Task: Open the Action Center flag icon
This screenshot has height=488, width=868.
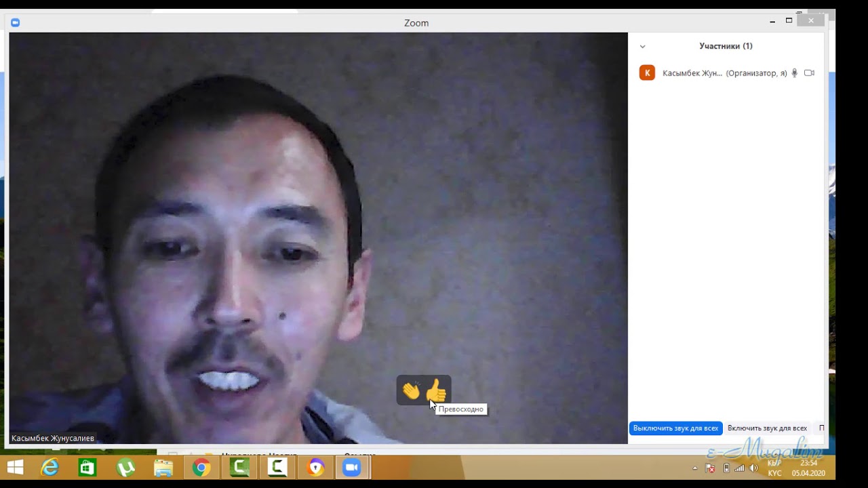Action: click(711, 468)
